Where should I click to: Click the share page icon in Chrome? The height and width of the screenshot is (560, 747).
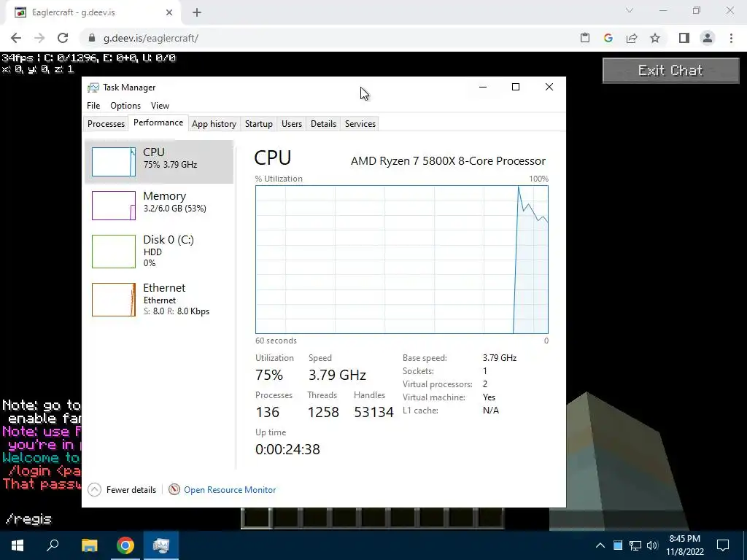(632, 38)
